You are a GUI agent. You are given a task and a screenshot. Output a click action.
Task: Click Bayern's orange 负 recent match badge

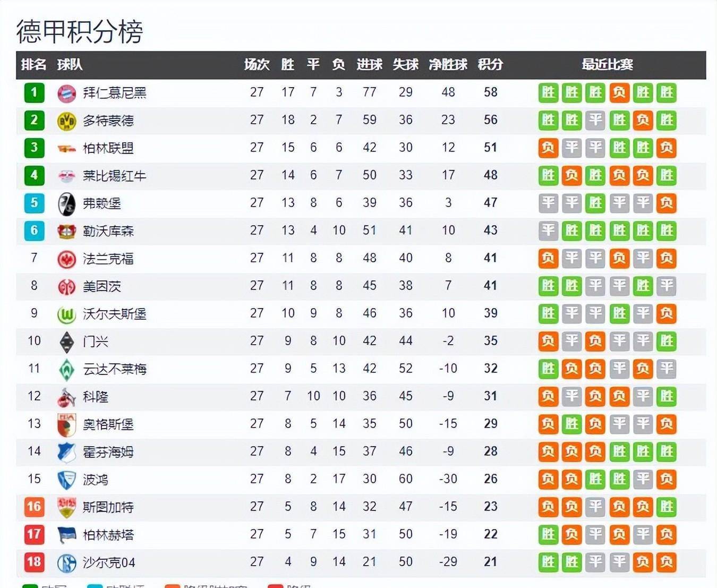619,93
